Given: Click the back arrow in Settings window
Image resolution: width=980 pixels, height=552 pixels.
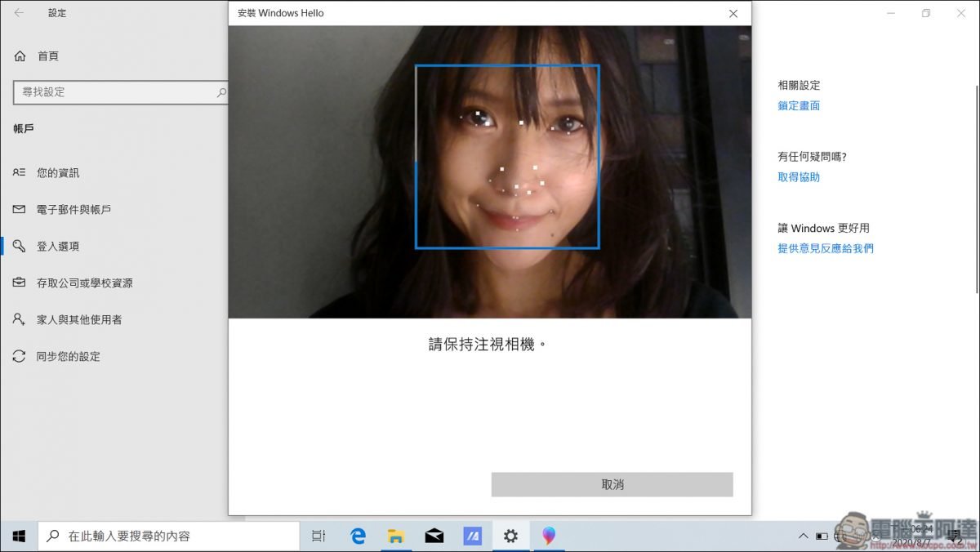Looking at the screenshot, I should point(19,13).
